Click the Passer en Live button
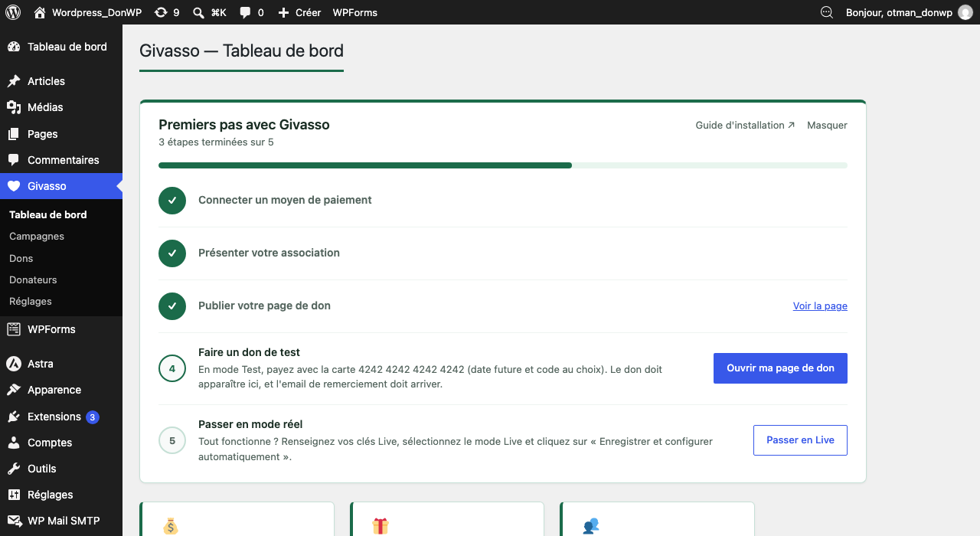980x536 pixels. coord(800,440)
